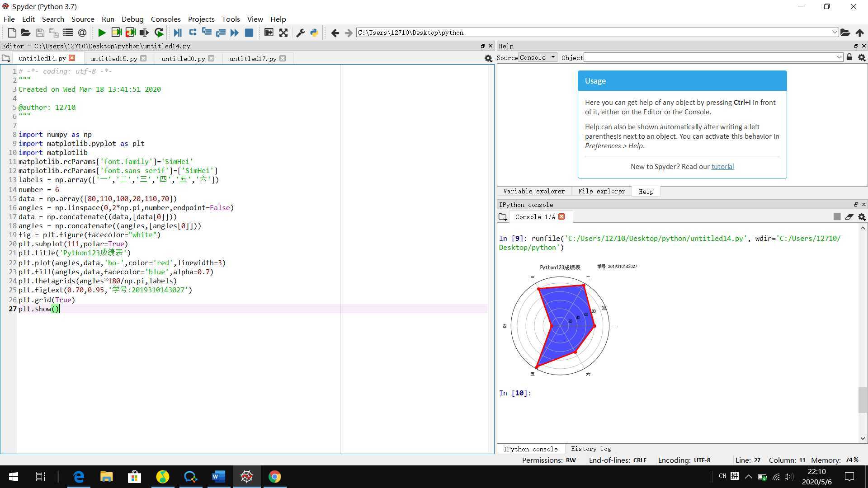Switch to the Variable explorer tab
Screen dimensions: 868x488
pos(534,191)
